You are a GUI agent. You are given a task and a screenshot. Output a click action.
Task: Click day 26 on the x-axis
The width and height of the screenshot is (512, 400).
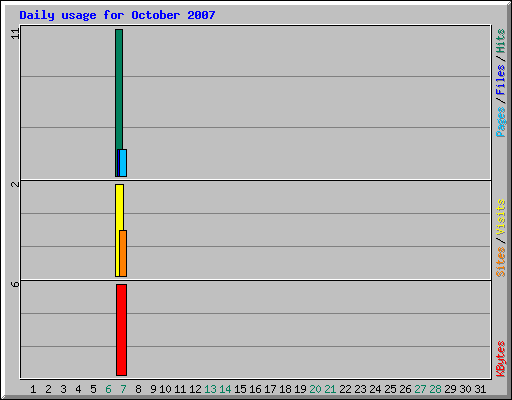[405, 389]
